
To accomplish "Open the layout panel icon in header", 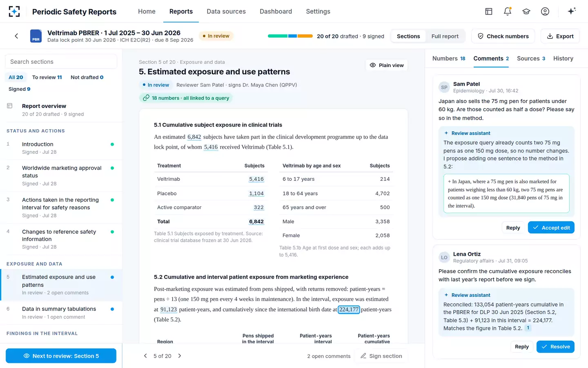I will (x=489, y=11).
